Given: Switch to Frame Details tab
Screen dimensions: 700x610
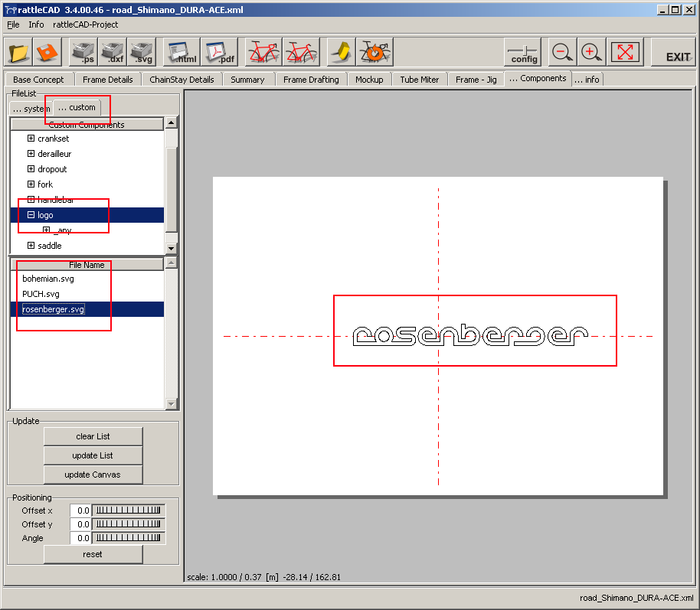Looking at the screenshot, I should (107, 80).
